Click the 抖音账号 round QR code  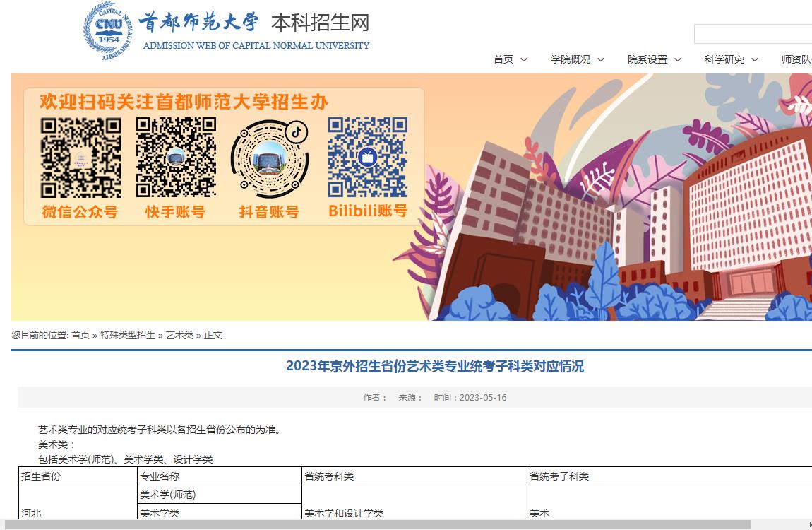click(269, 158)
